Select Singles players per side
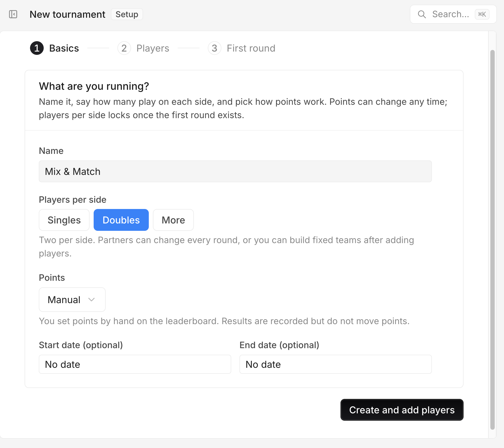 coord(64,220)
